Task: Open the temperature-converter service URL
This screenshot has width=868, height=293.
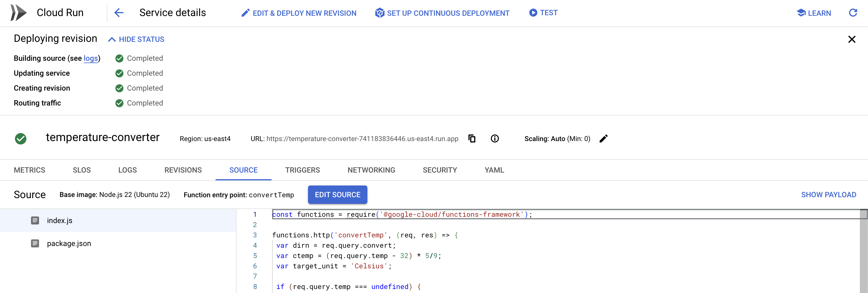Action: [362, 138]
